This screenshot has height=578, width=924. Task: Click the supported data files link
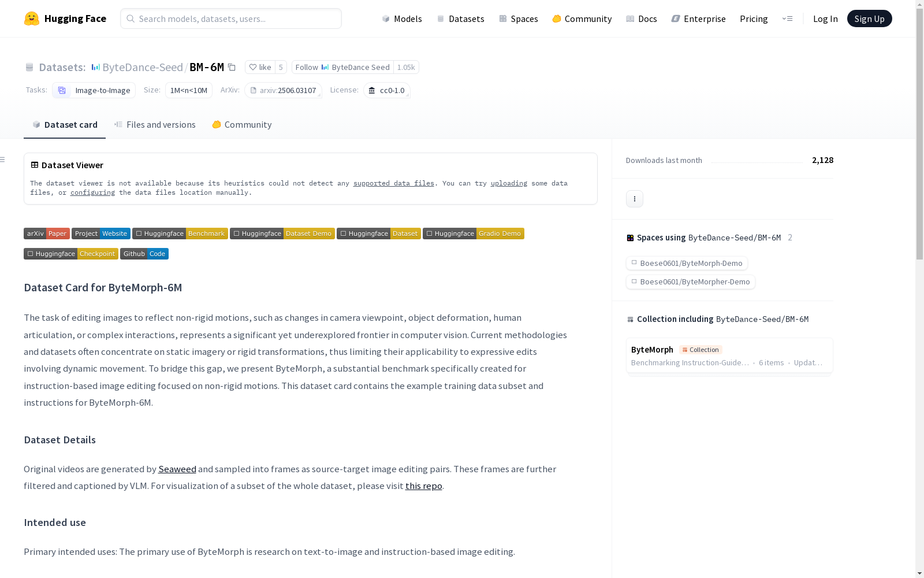(x=394, y=183)
